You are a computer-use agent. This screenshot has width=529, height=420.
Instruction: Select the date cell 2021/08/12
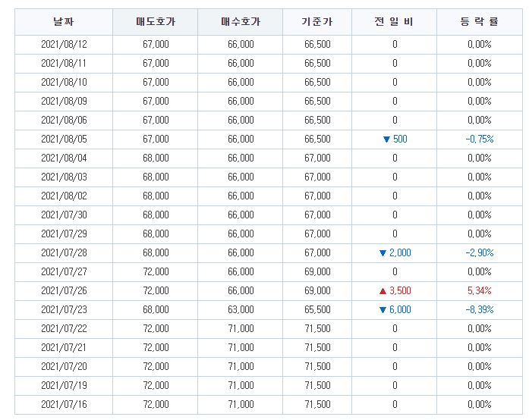coord(64,44)
